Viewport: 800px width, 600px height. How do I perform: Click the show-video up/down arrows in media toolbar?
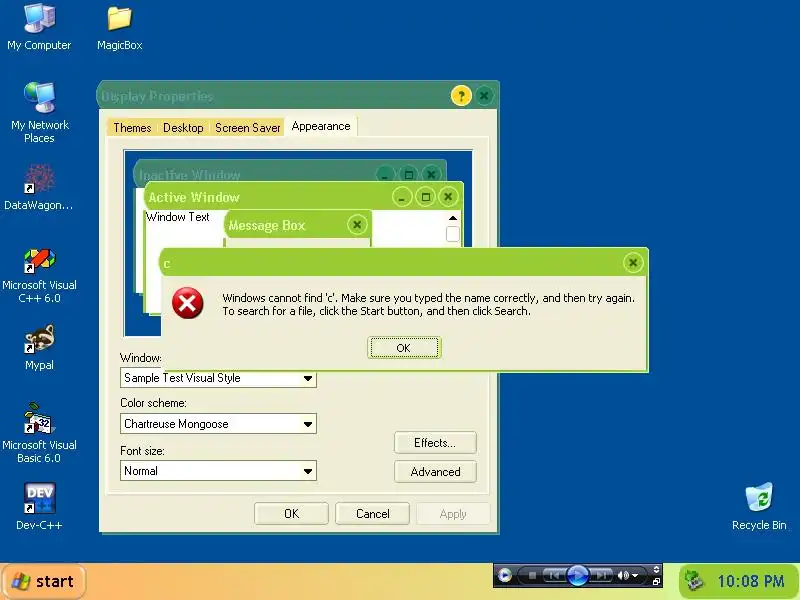(656, 569)
